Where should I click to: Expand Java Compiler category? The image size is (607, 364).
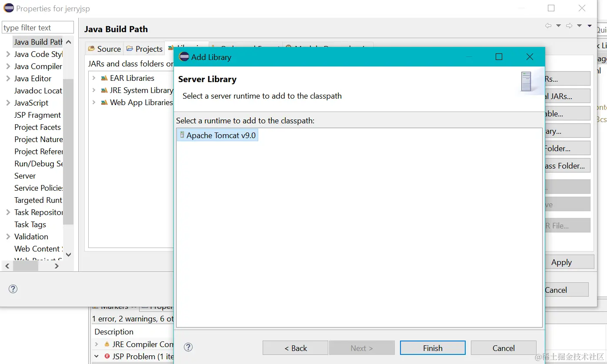8,66
